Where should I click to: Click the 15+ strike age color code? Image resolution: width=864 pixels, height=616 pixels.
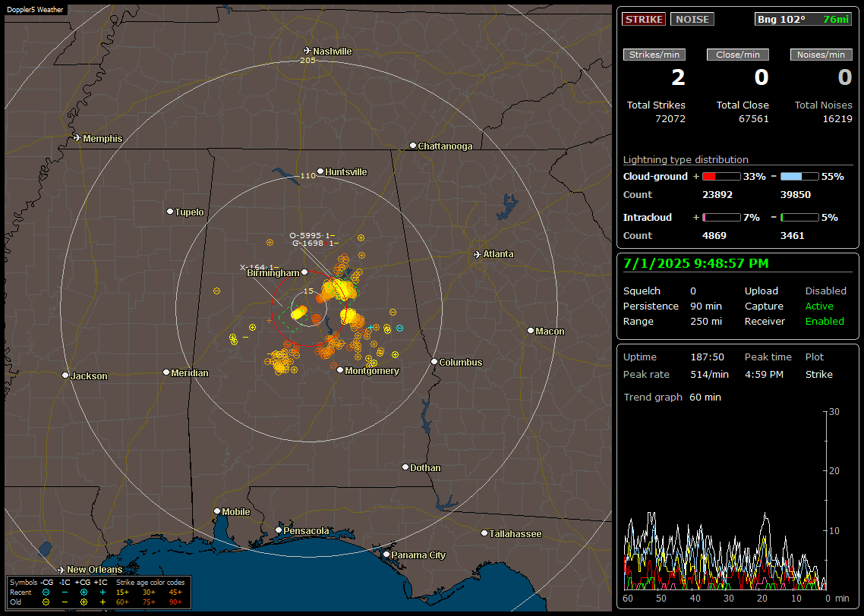click(122, 592)
